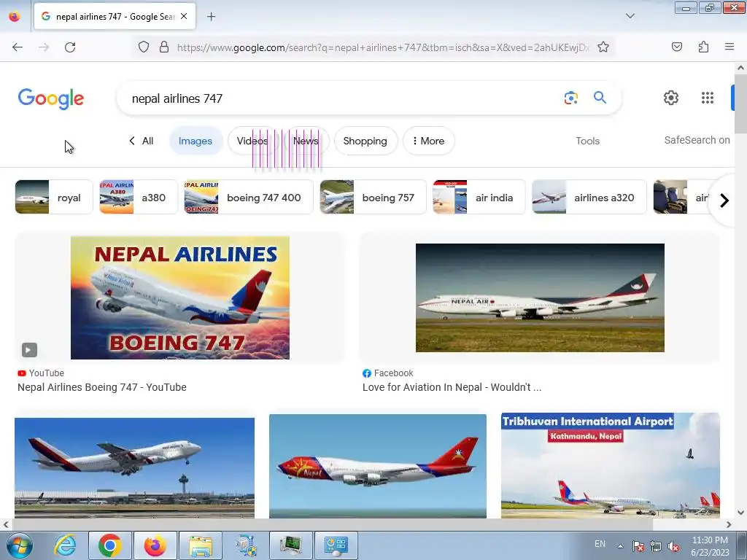View site security padlock info

point(164,47)
